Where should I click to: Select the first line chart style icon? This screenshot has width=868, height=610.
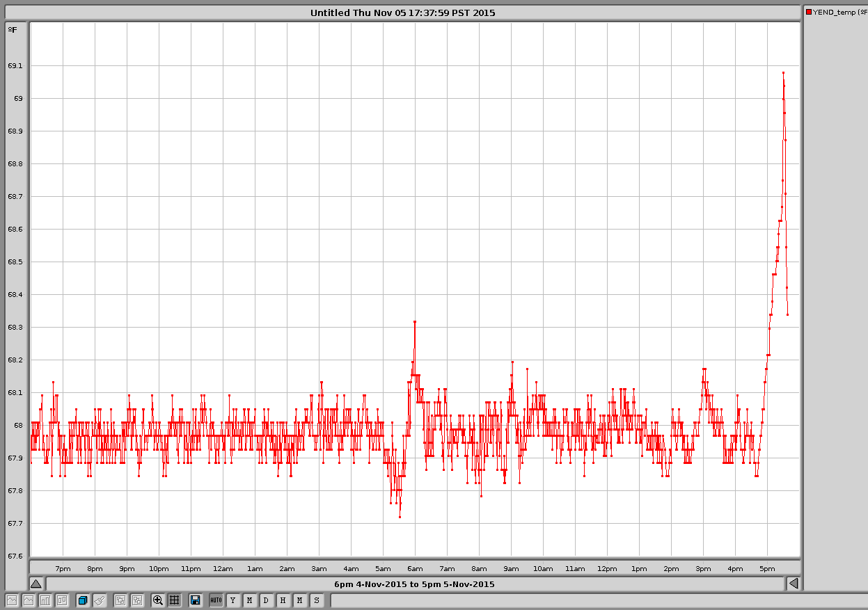[x=12, y=600]
